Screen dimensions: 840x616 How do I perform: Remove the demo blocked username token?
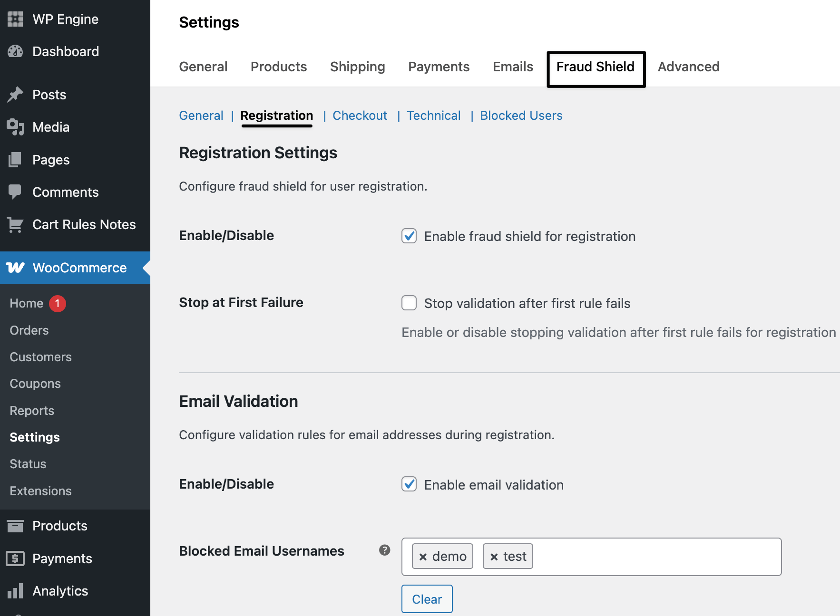click(x=423, y=556)
